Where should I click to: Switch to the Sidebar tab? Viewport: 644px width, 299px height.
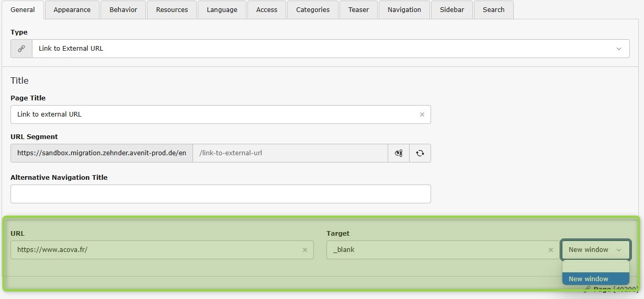pyautogui.click(x=452, y=9)
